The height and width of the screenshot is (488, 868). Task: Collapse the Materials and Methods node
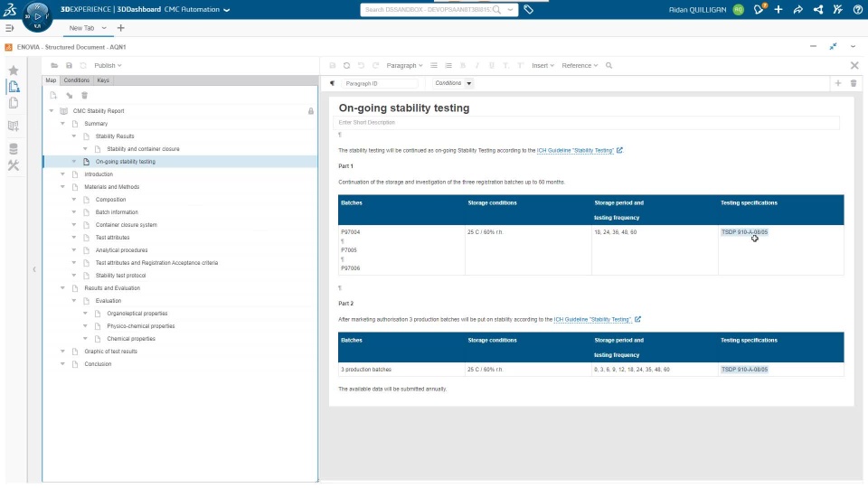pos(62,187)
